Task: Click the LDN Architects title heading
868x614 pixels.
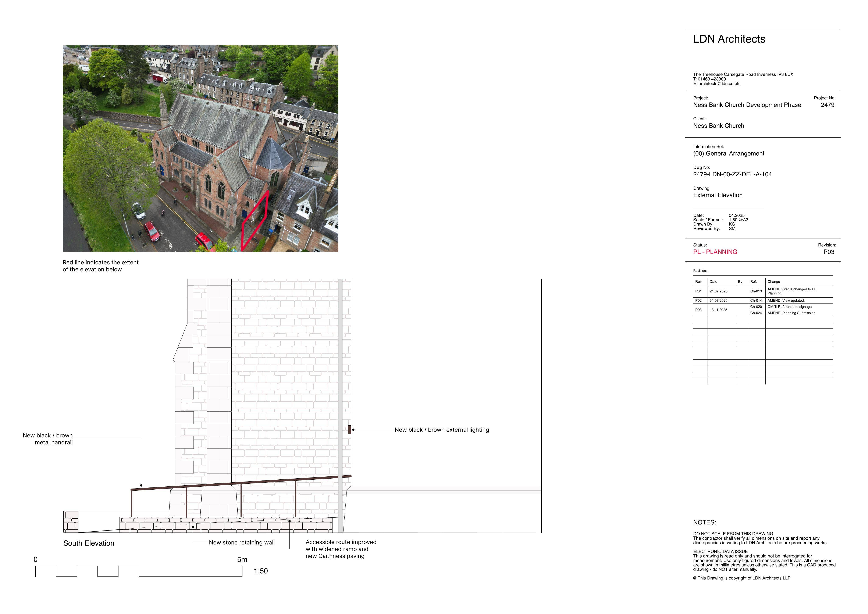Action: [x=729, y=39]
